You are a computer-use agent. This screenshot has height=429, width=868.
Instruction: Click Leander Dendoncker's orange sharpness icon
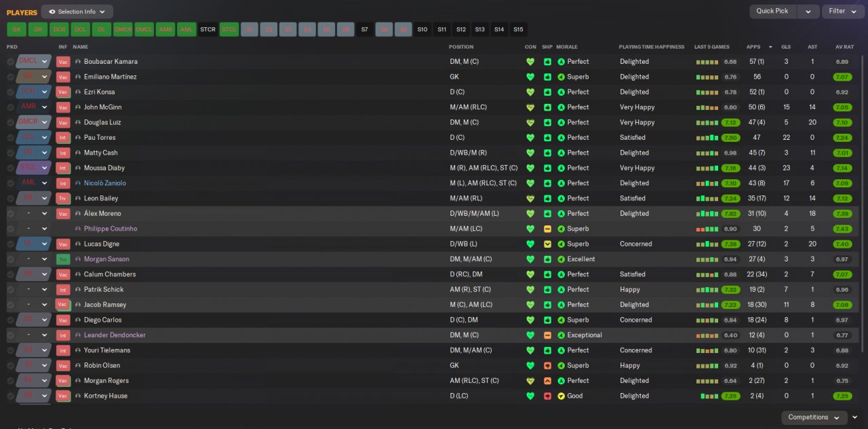pyautogui.click(x=547, y=335)
